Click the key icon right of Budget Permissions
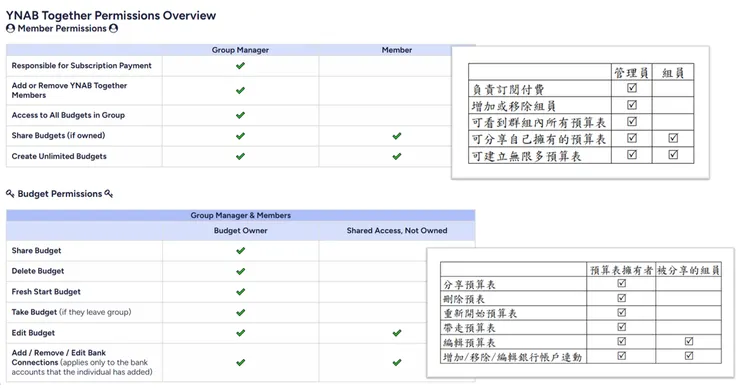740x391 pixels. point(109,194)
